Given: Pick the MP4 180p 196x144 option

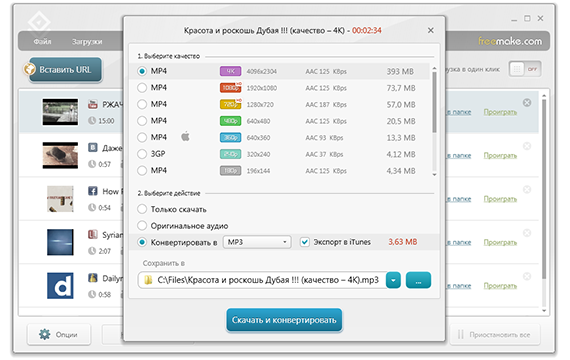Looking at the screenshot, I should tap(142, 171).
